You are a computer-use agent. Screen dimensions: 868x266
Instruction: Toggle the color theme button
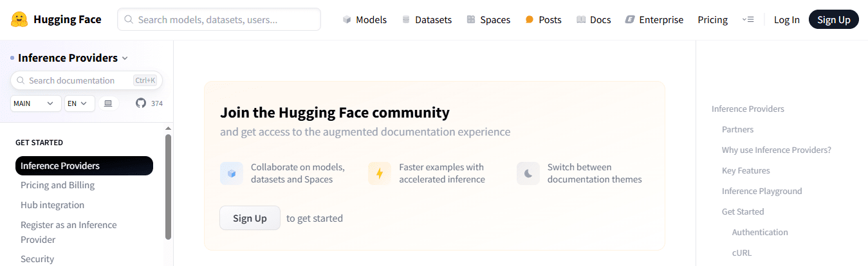pos(108,103)
